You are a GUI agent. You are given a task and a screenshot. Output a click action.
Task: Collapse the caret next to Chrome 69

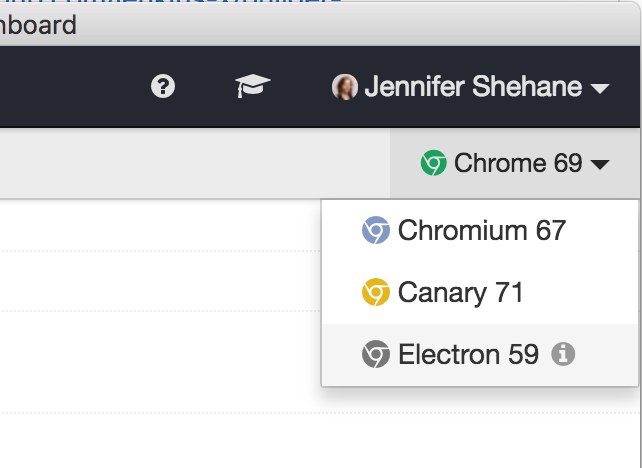click(600, 165)
